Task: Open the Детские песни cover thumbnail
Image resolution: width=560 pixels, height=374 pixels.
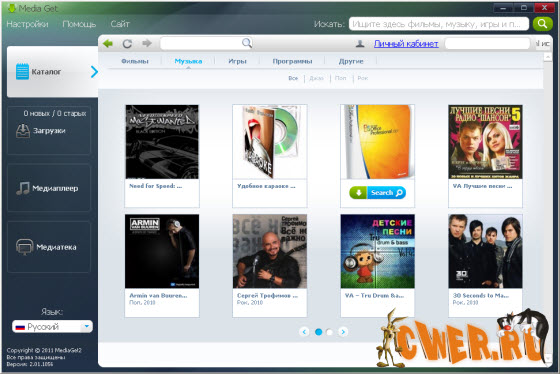Action: [378, 251]
